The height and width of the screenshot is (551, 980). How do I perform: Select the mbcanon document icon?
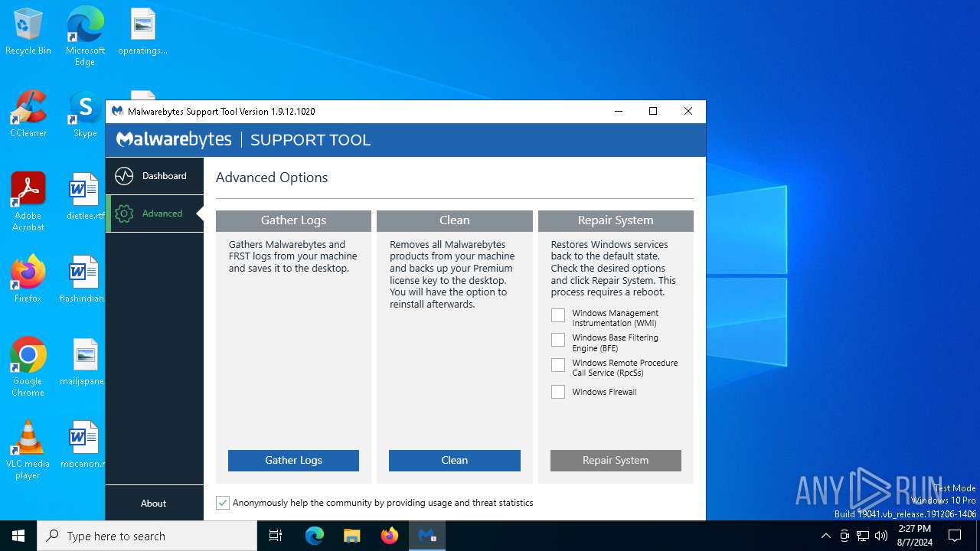coord(83,445)
